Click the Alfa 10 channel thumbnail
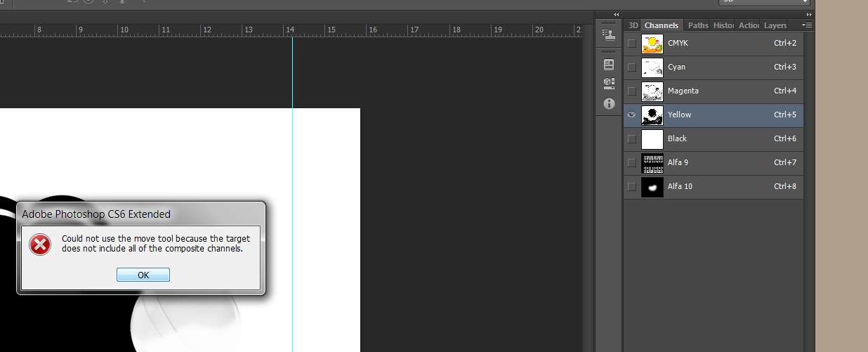This screenshot has height=352, width=868. coord(652,187)
